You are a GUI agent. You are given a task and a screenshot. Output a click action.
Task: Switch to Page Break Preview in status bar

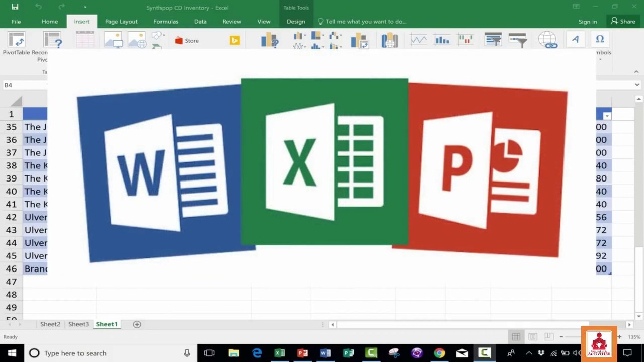[x=549, y=337]
